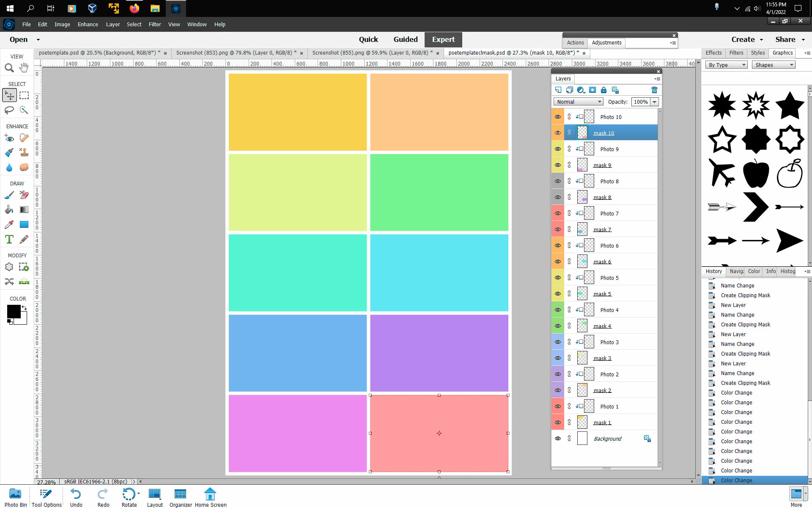812x508 pixels.
Task: Click the black foreground color swatch
Action: click(14, 312)
